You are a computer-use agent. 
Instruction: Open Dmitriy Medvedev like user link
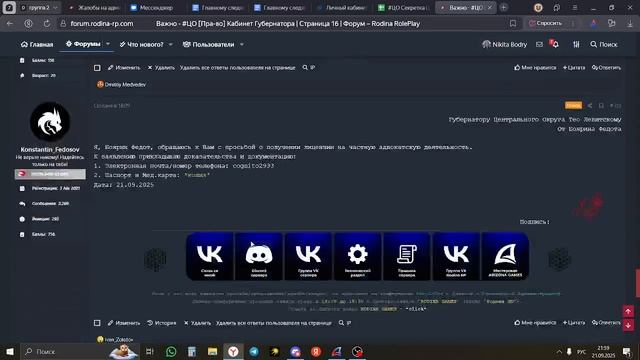click(125, 84)
